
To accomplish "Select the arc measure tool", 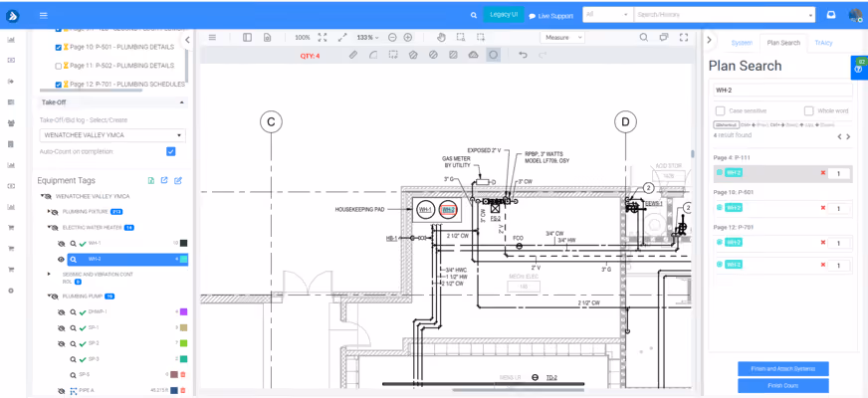I will pos(373,55).
